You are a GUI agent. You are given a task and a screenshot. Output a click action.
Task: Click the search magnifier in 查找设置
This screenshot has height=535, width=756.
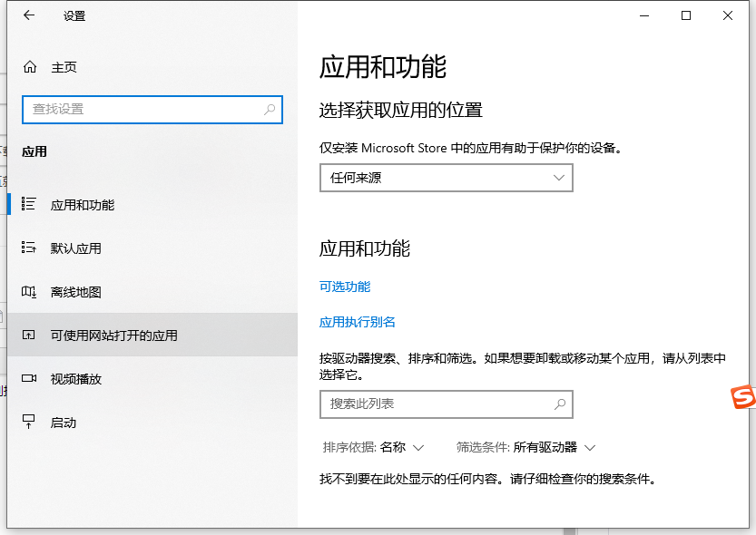click(270, 109)
